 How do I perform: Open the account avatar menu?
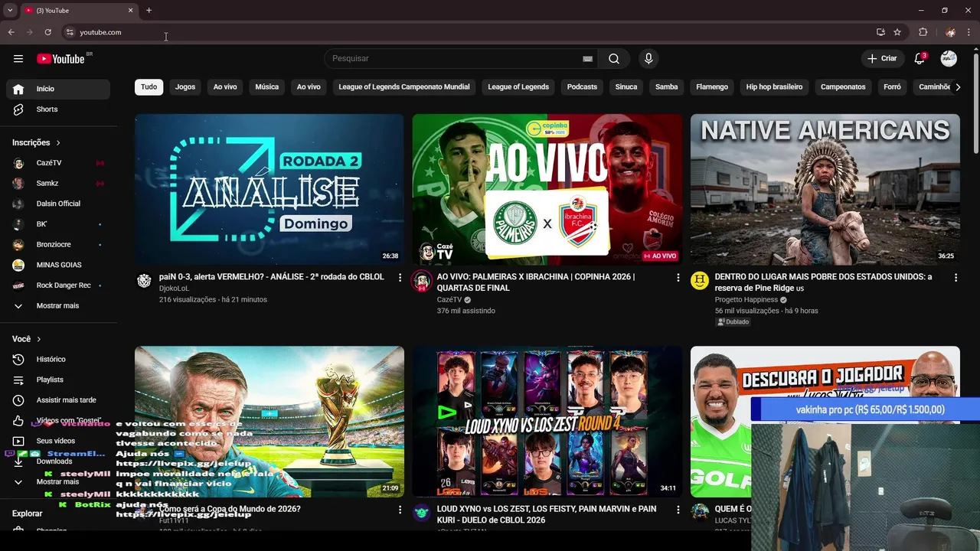(x=949, y=59)
